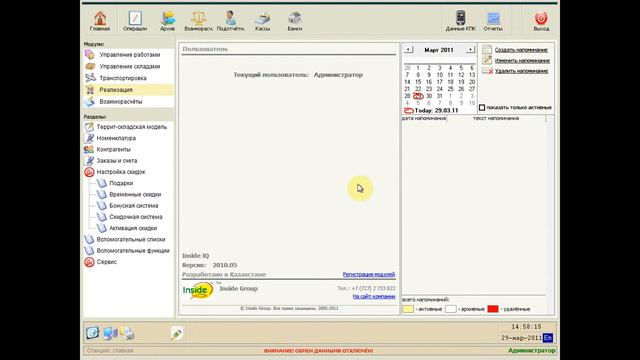Open the Главная home toolbar icon
This screenshot has height=360, width=640.
click(x=100, y=21)
